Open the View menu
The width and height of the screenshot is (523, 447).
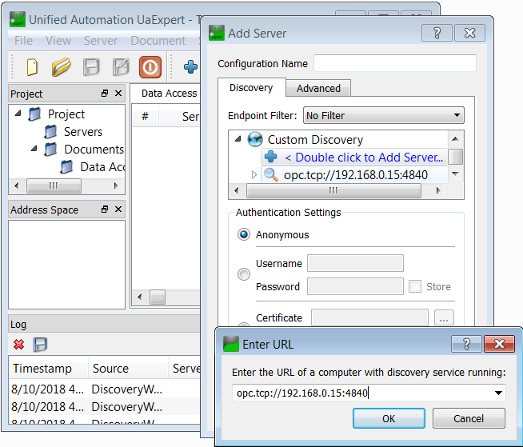tap(58, 41)
